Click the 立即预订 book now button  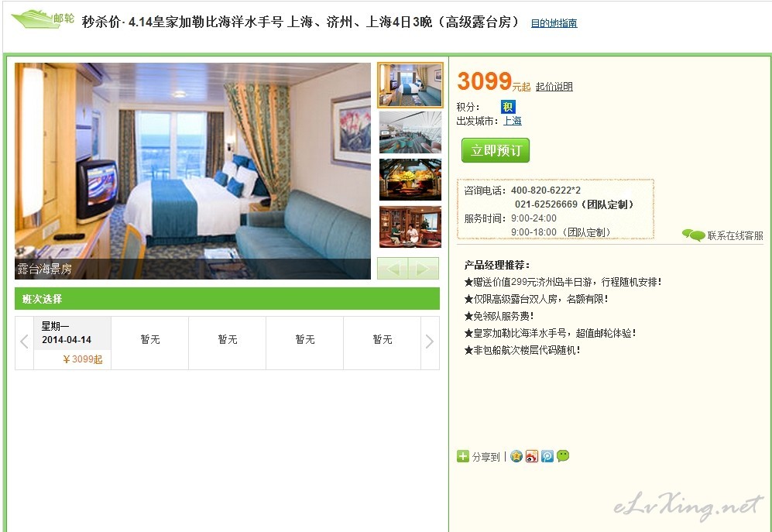[496, 150]
